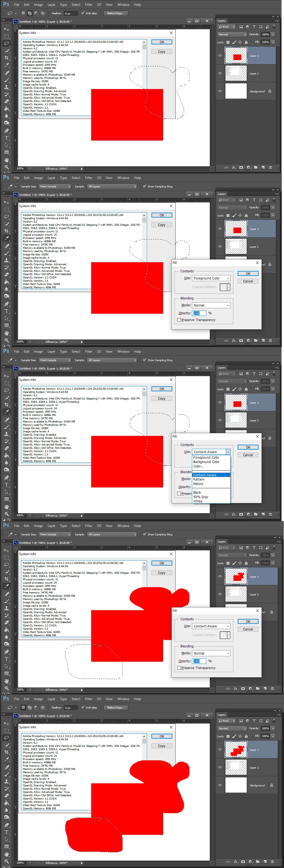The image size is (284, 868).
Task: Toggle Anti-alias checkbox in the fifth screenshot
Action: pyautogui.click(x=83, y=708)
